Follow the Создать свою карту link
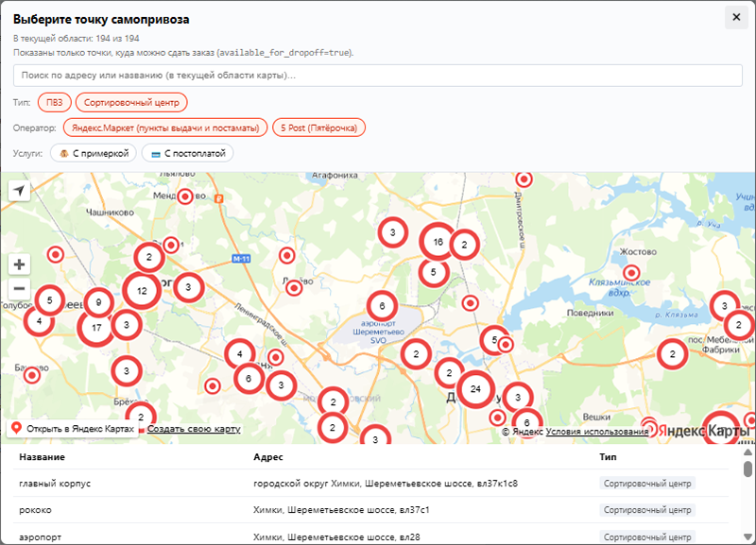This screenshot has width=756, height=545. [x=194, y=429]
